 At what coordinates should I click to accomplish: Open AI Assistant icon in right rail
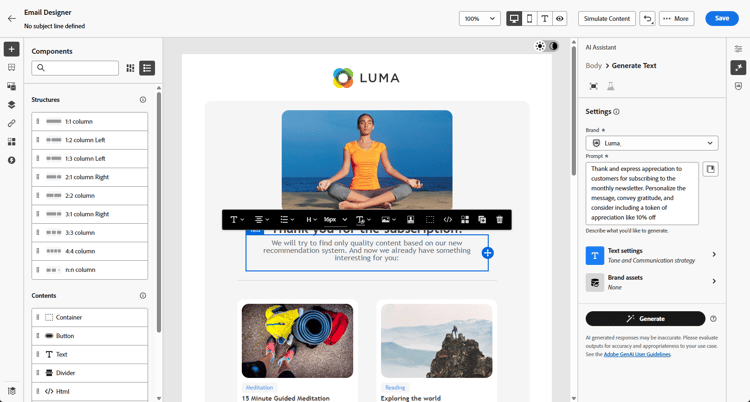point(739,67)
